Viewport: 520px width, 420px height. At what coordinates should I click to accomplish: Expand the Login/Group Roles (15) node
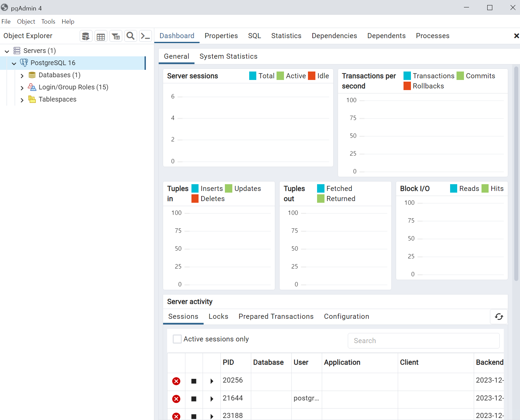(22, 88)
